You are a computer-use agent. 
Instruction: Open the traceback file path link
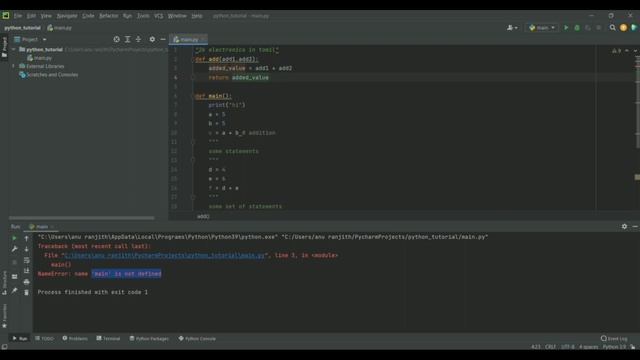[165, 256]
